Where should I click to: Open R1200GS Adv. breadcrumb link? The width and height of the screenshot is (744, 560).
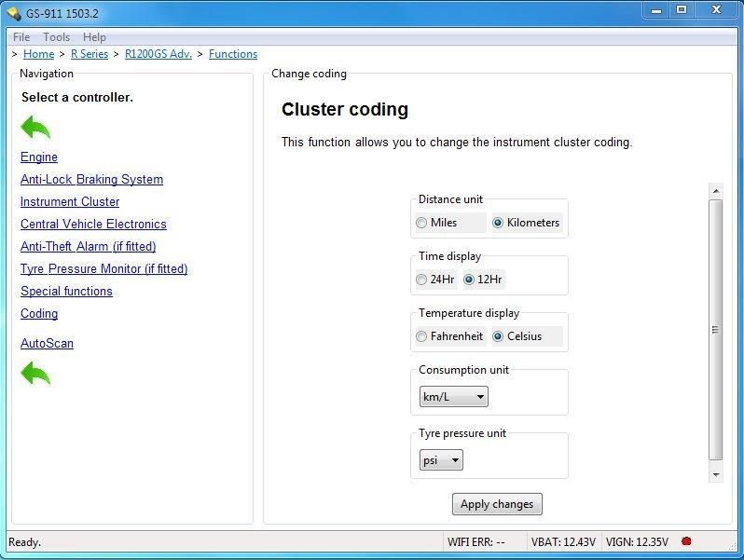click(158, 54)
